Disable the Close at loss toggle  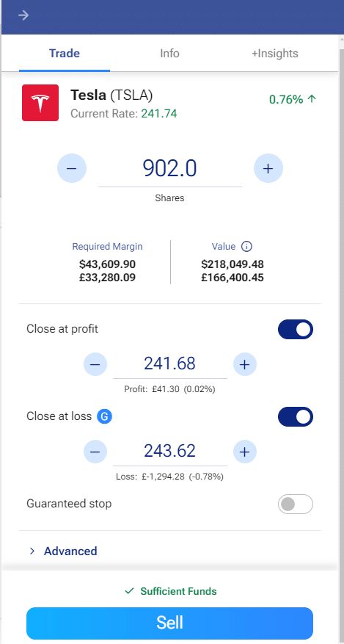click(x=295, y=417)
